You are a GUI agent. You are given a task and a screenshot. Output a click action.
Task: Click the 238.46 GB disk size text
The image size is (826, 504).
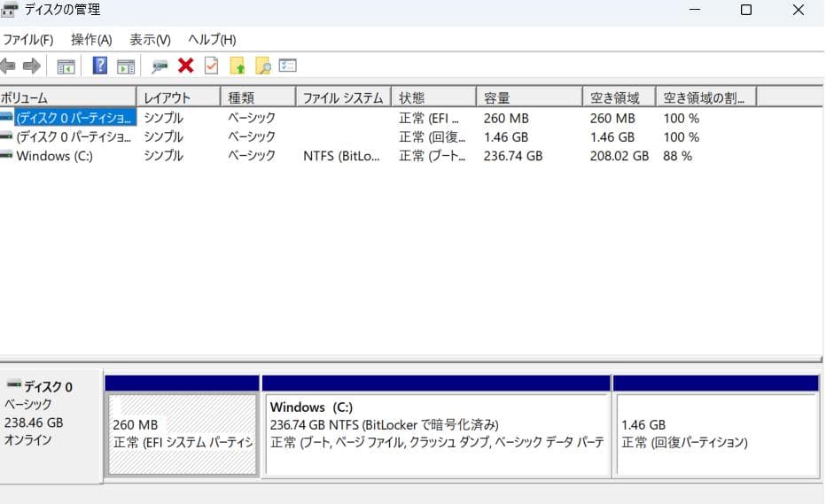click(34, 423)
